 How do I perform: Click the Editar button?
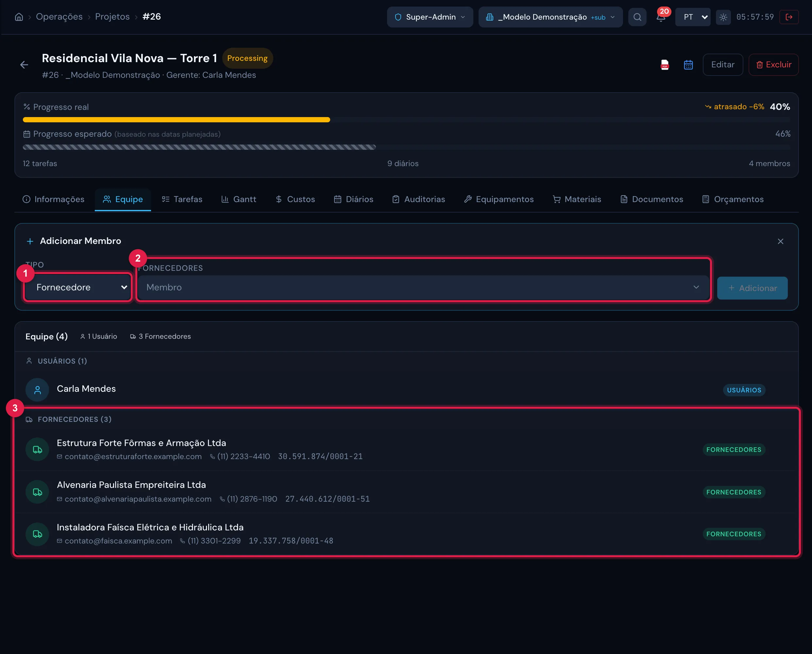click(723, 65)
